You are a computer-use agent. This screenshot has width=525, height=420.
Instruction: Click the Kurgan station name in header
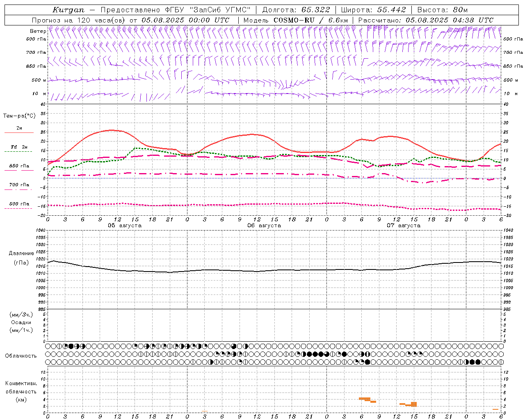pyautogui.click(x=68, y=10)
